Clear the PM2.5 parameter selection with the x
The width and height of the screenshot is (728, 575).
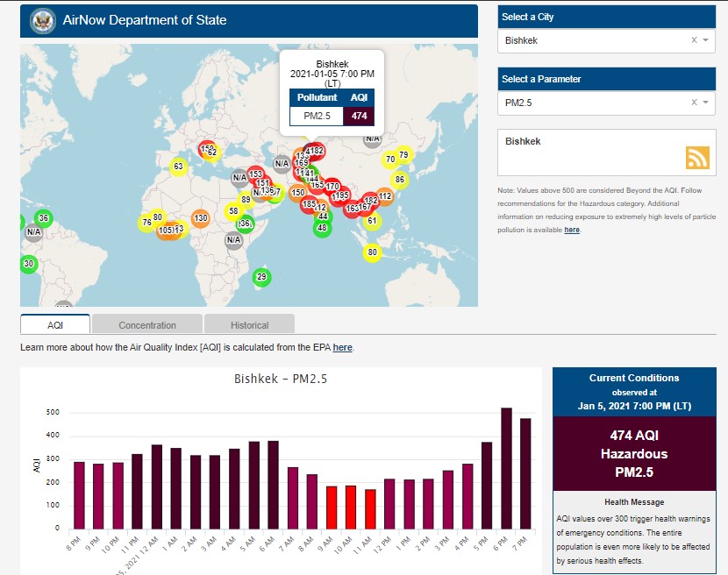(x=694, y=103)
